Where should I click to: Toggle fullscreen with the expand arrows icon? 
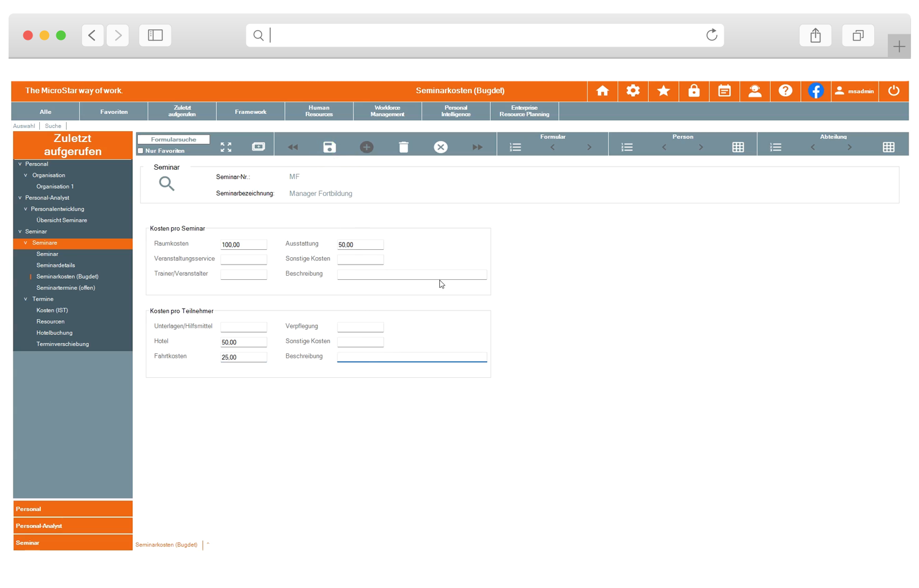click(x=226, y=147)
